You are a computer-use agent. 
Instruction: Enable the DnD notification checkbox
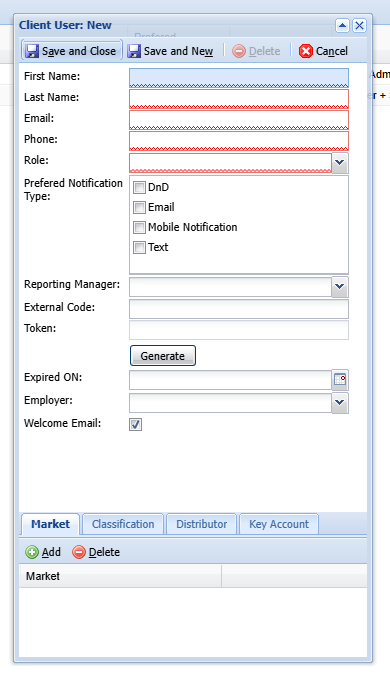click(139, 188)
